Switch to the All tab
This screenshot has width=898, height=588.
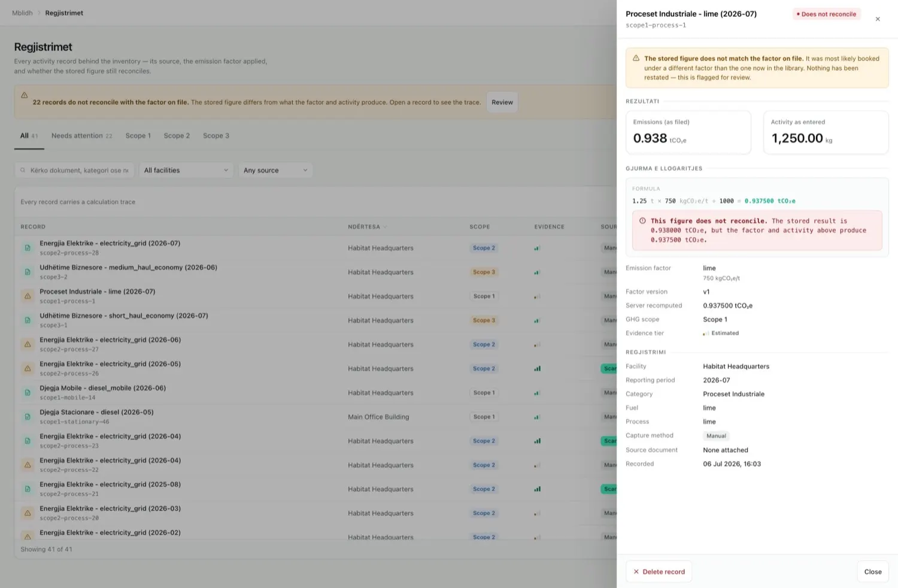29,136
